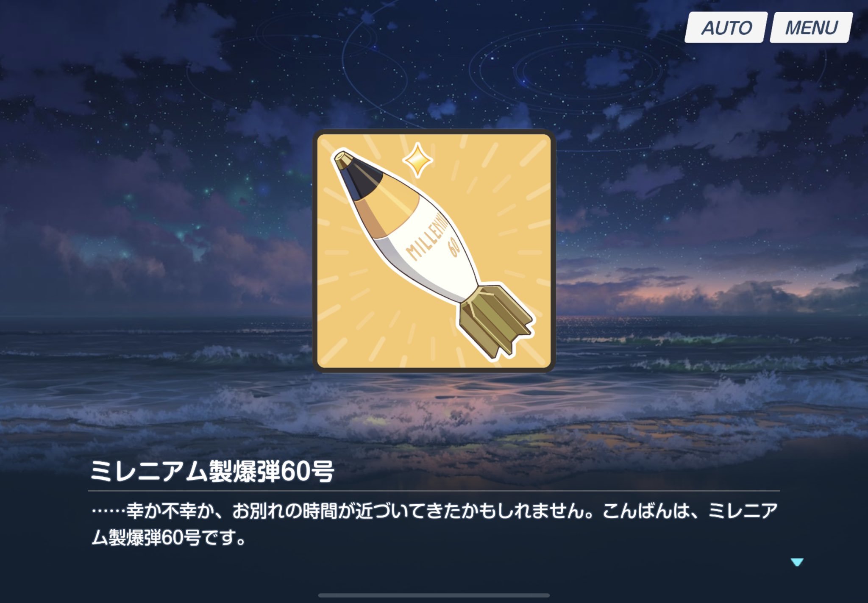Tap the speaker name ミレニアム製爆弾60号

(212, 471)
